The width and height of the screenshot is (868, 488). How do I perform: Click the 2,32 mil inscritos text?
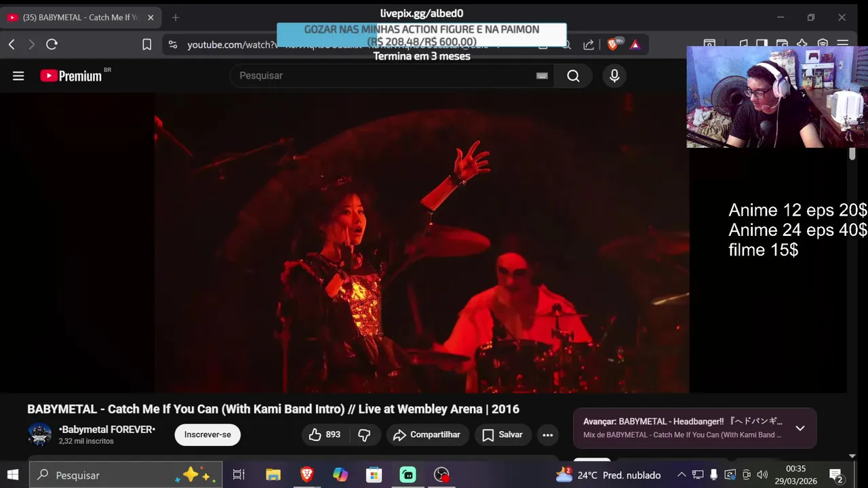pos(86,441)
